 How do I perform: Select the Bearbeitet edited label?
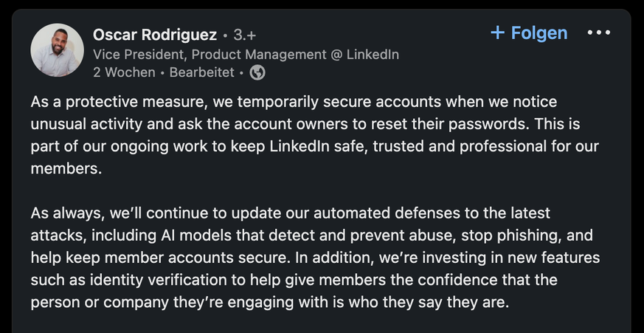click(x=201, y=73)
